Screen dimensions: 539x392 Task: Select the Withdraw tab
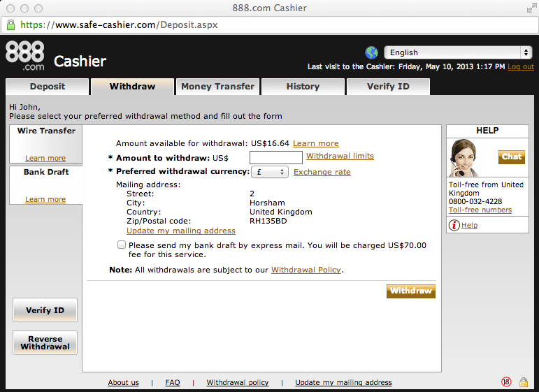click(132, 87)
